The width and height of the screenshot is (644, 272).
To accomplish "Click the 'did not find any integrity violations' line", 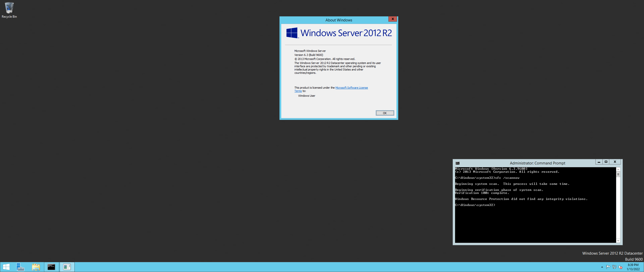I will pos(521,199).
